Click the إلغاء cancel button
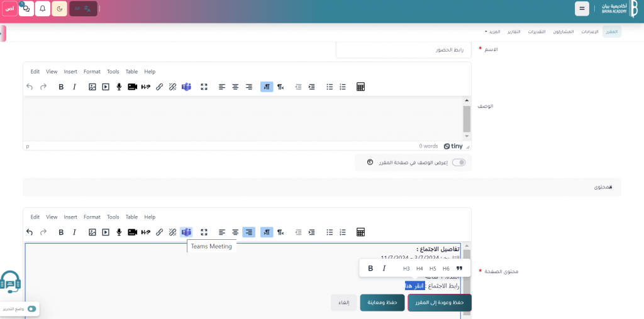This screenshot has height=319, width=644. (x=344, y=303)
